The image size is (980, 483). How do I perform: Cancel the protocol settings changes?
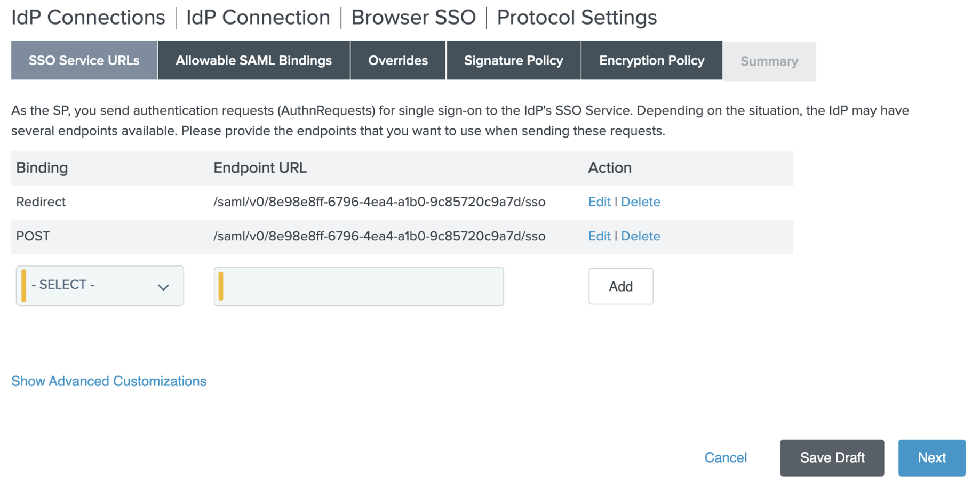tap(725, 458)
